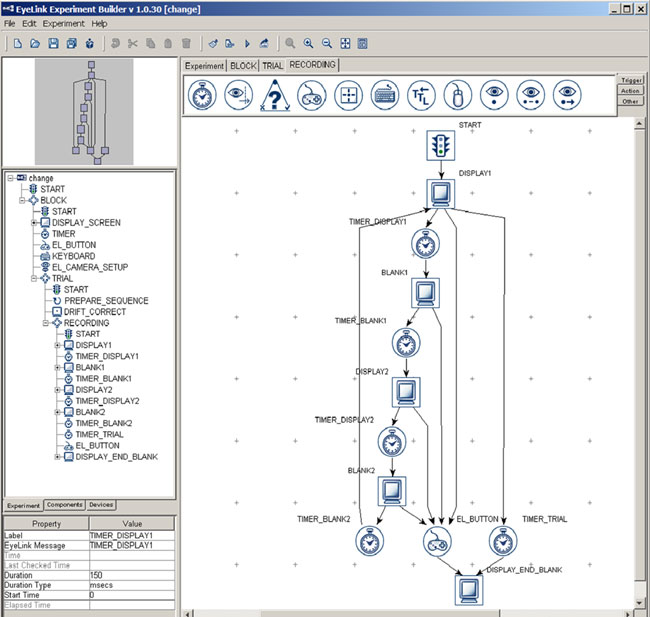The width and height of the screenshot is (650, 617).
Task: Select the Keyboard trigger icon
Action: (385, 95)
